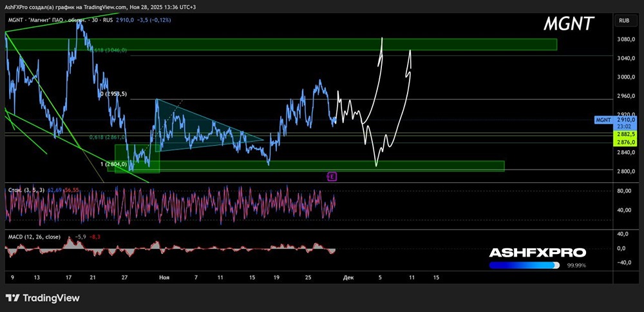
Task: Click the 3 080,0 price scale label
Action: point(627,40)
